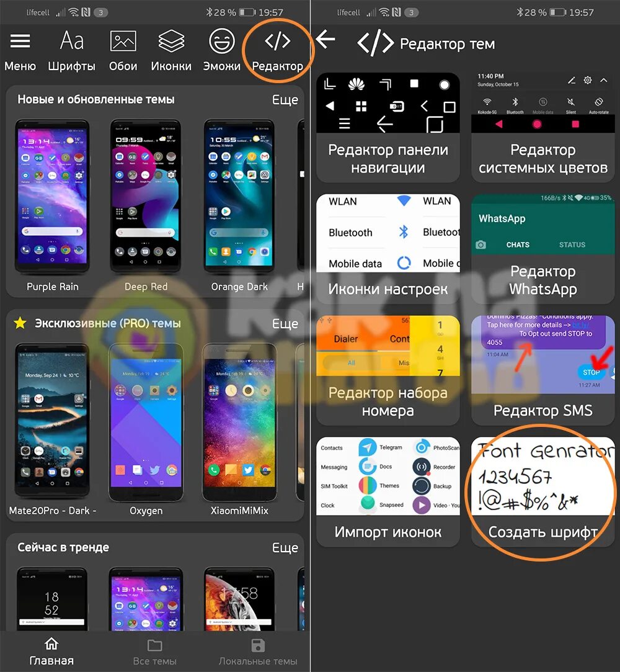This screenshot has height=672, width=620.
Task: Click the Новые и обновленные темы heading
Action: [96, 99]
